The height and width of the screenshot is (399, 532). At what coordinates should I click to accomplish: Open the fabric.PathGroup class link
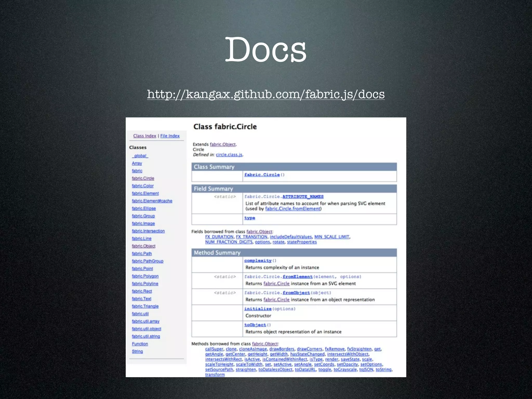coord(148,261)
